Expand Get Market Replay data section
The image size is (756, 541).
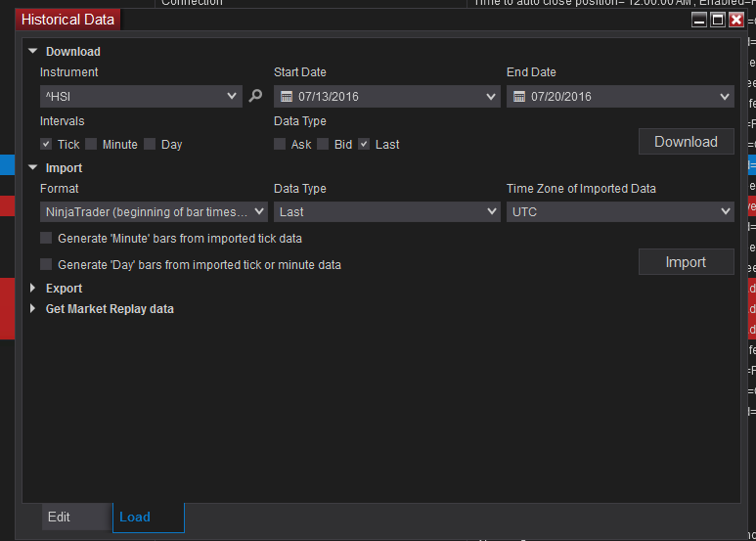[33, 308]
